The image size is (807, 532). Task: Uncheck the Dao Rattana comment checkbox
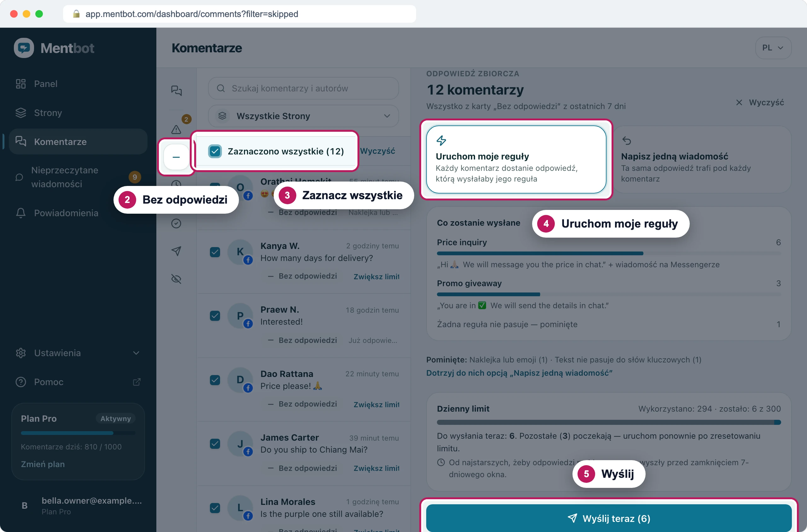click(215, 380)
